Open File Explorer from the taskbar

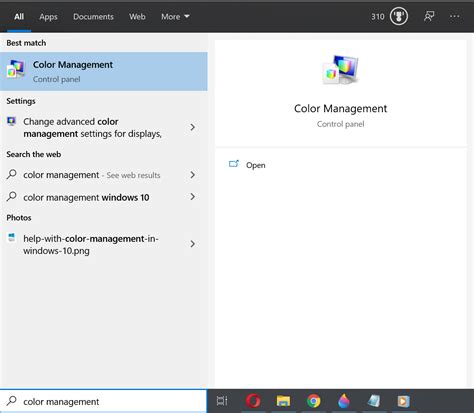(283, 401)
